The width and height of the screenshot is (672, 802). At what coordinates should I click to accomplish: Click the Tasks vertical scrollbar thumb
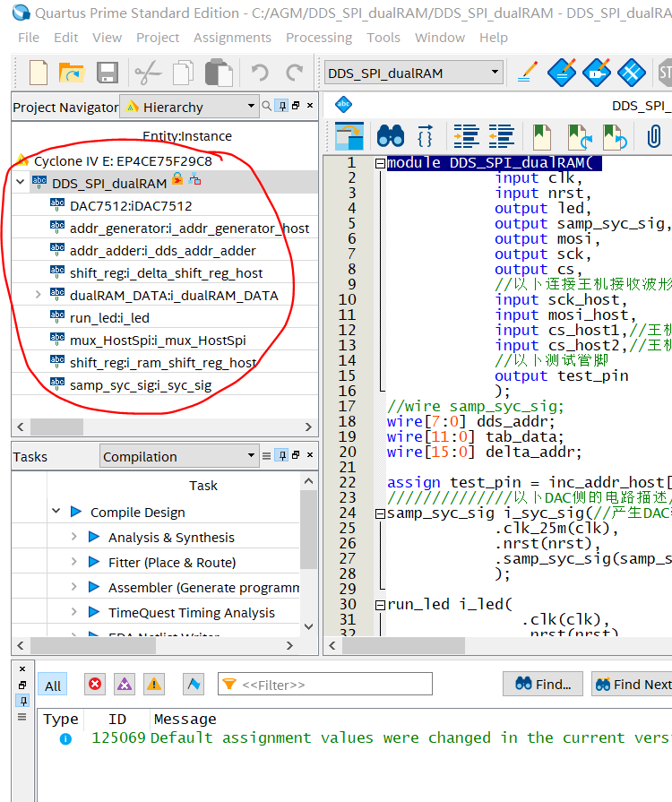[308, 530]
